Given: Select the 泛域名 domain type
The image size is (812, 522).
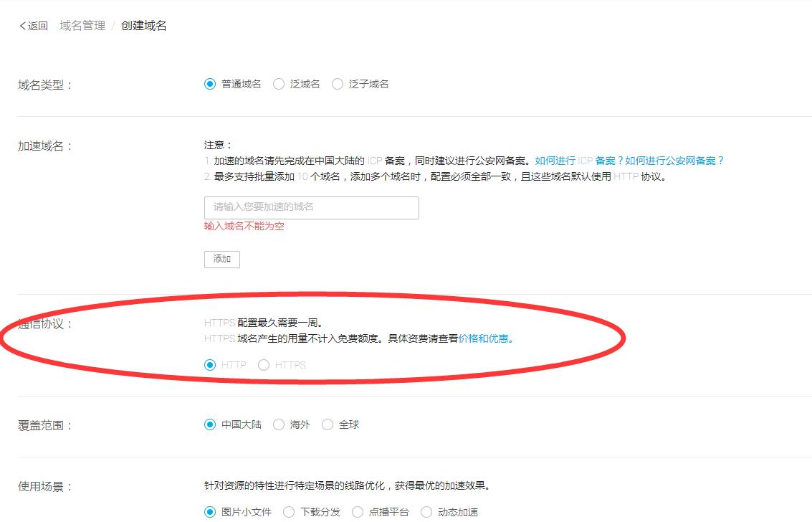Looking at the screenshot, I should (x=278, y=84).
